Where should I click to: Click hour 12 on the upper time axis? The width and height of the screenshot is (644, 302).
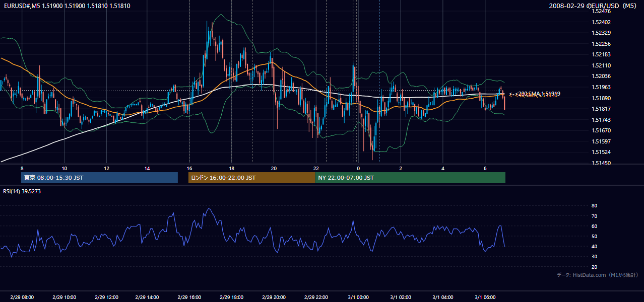(106, 168)
